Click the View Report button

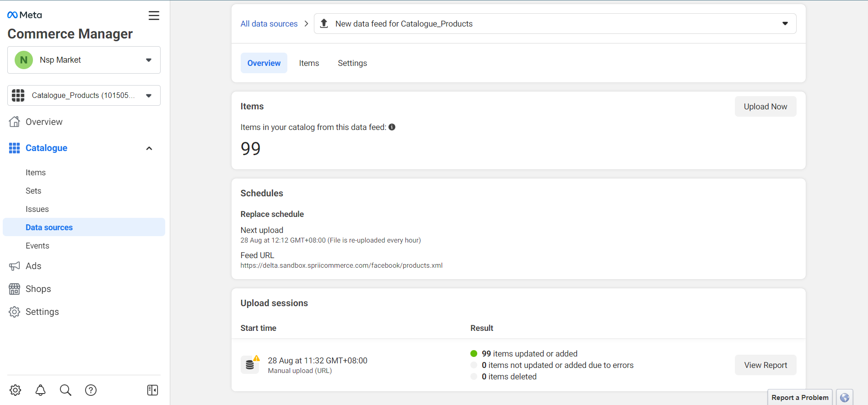pos(766,365)
